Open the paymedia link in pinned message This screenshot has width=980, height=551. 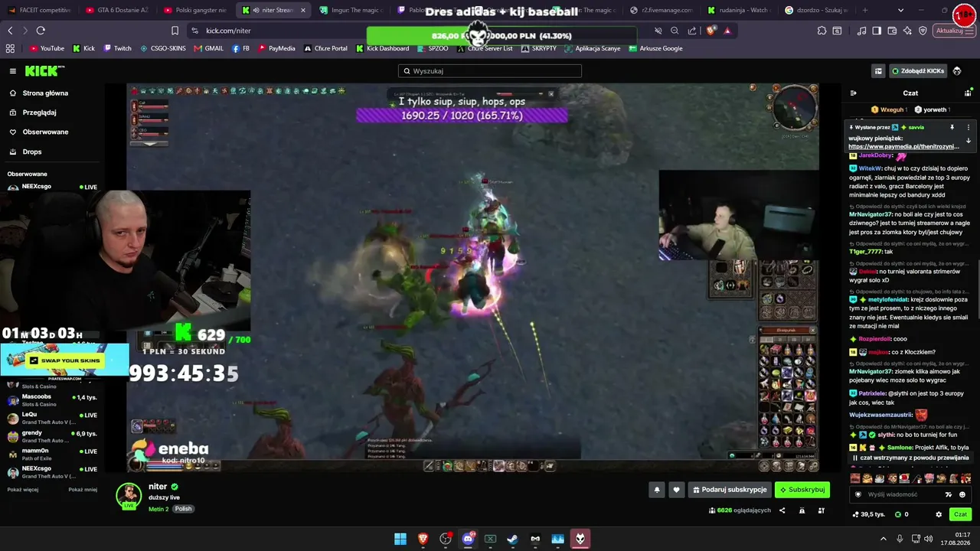click(x=903, y=146)
